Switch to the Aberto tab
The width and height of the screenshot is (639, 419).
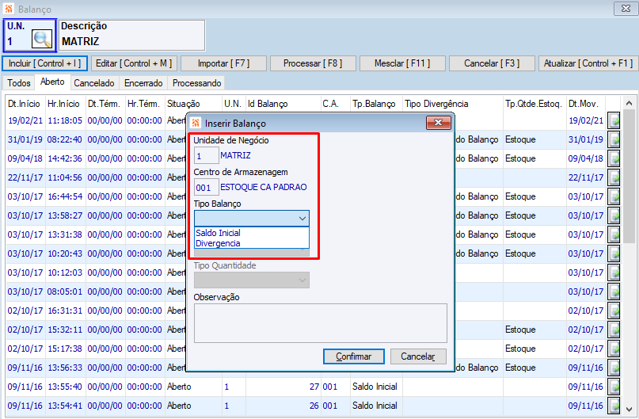tap(52, 82)
